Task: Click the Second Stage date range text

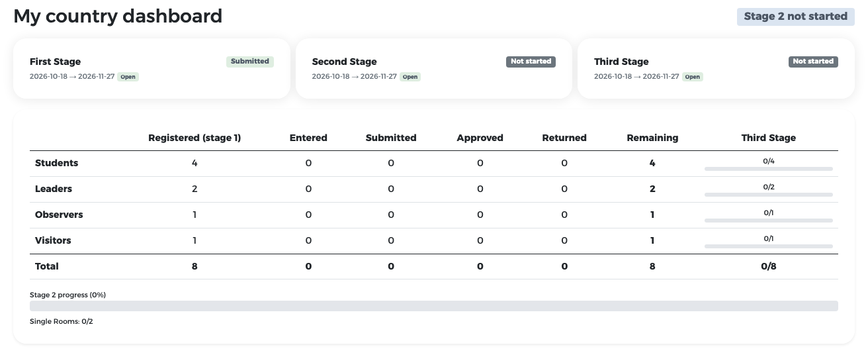Action: [x=355, y=77]
